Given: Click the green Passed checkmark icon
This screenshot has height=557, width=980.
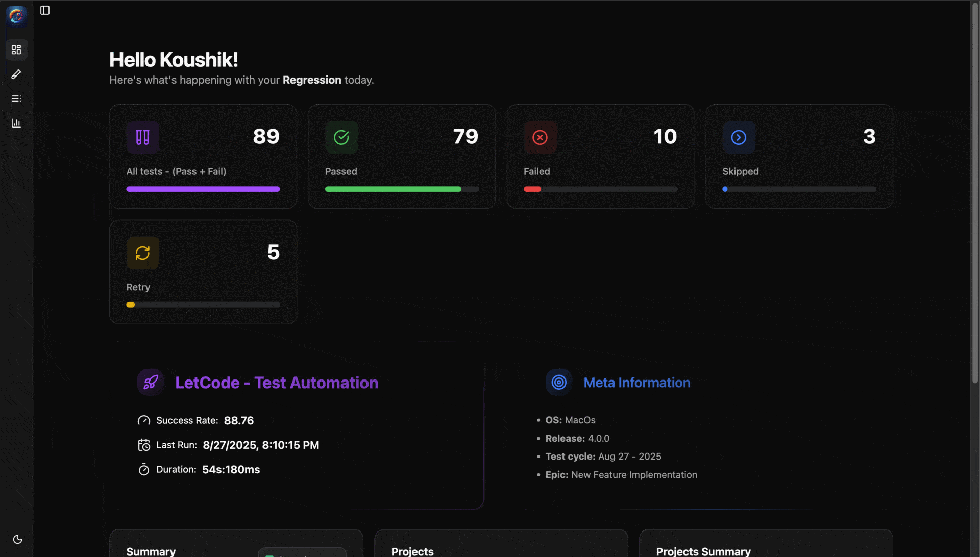Looking at the screenshot, I should (341, 137).
